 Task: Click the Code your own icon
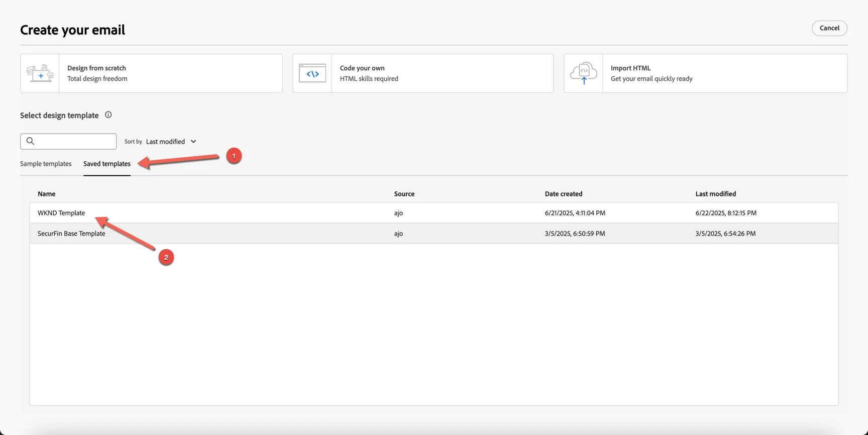[312, 73]
